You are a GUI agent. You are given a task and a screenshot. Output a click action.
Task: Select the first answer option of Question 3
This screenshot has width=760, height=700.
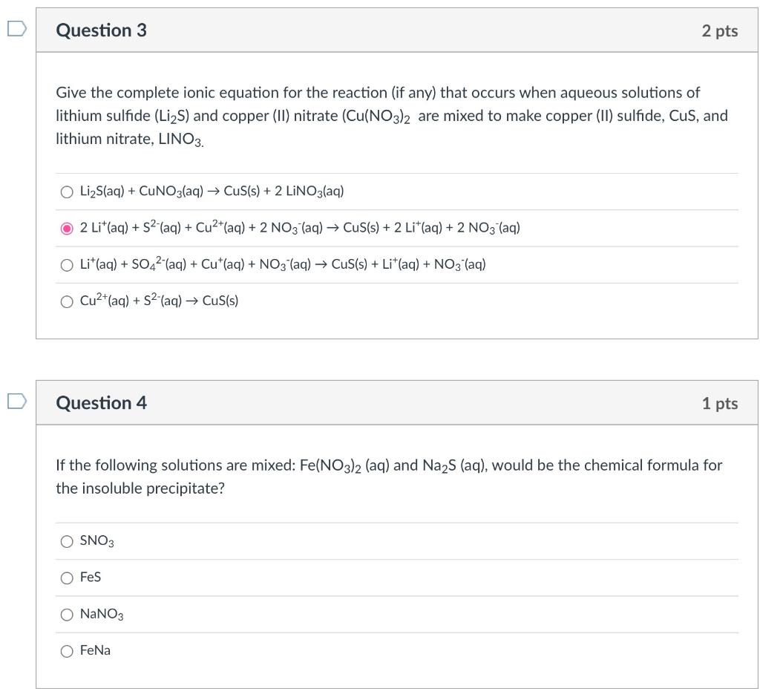point(67,192)
